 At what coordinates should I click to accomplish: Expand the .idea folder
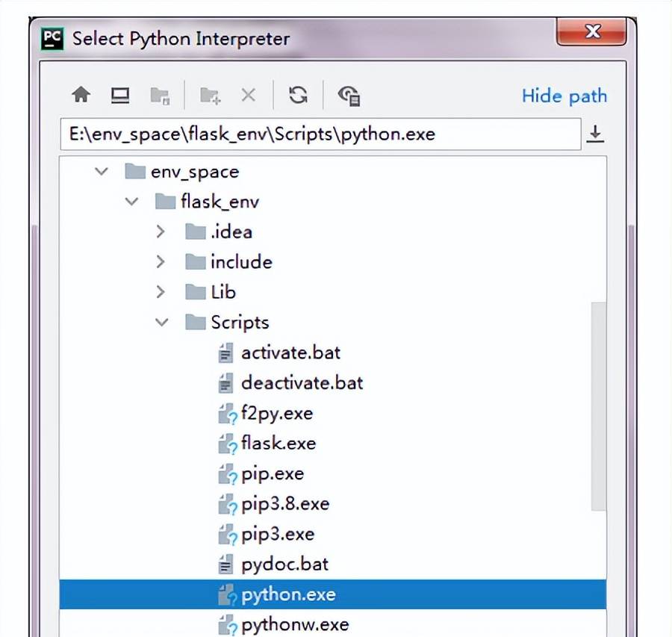tap(161, 232)
